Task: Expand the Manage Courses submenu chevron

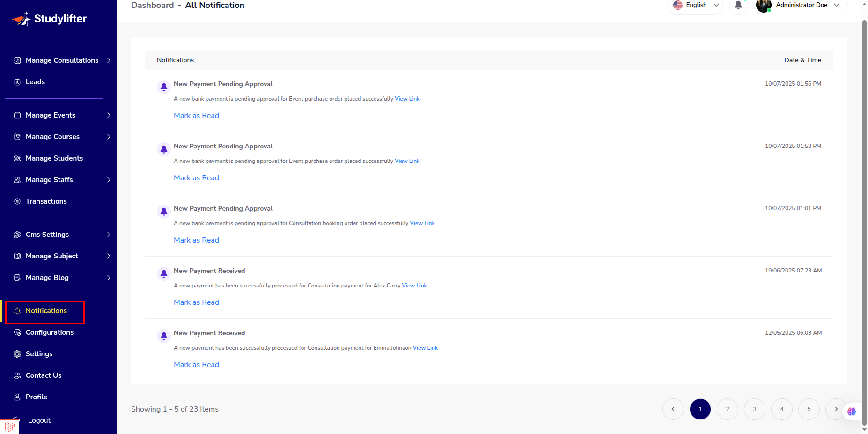Action: pos(109,137)
